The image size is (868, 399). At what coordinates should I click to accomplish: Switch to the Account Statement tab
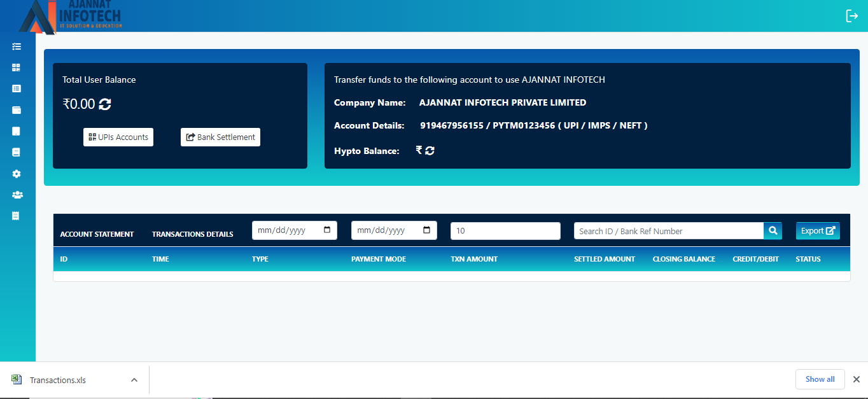97,234
